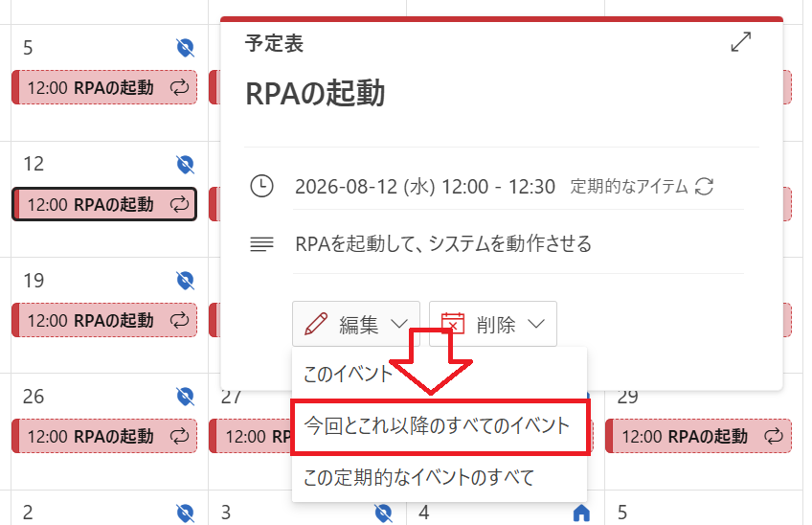This screenshot has height=525, width=812.
Task: Click the event date text 2026-08-12 (水) 12:00 - 12:30
Action: [x=424, y=187]
